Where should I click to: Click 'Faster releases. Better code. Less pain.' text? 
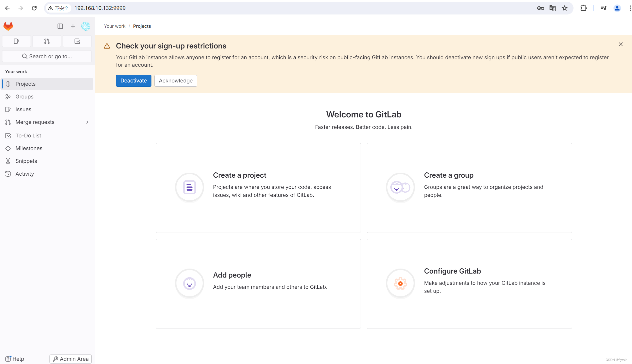[x=364, y=127]
